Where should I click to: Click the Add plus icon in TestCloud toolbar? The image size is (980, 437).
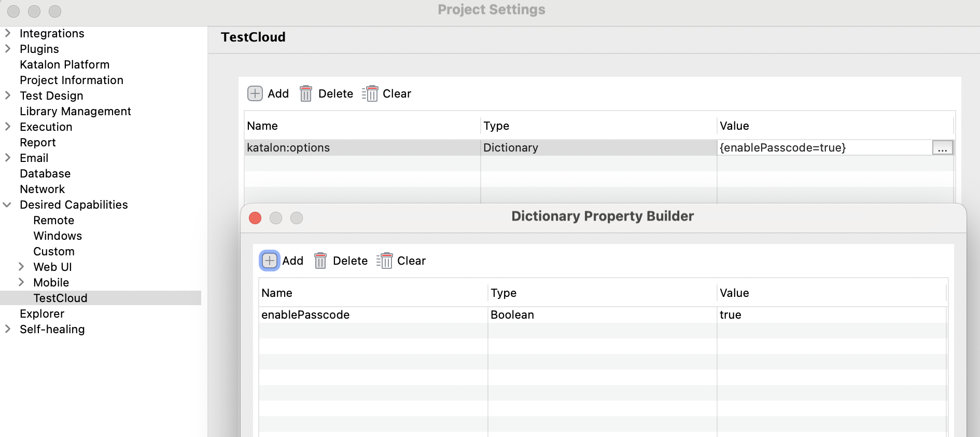[x=255, y=93]
